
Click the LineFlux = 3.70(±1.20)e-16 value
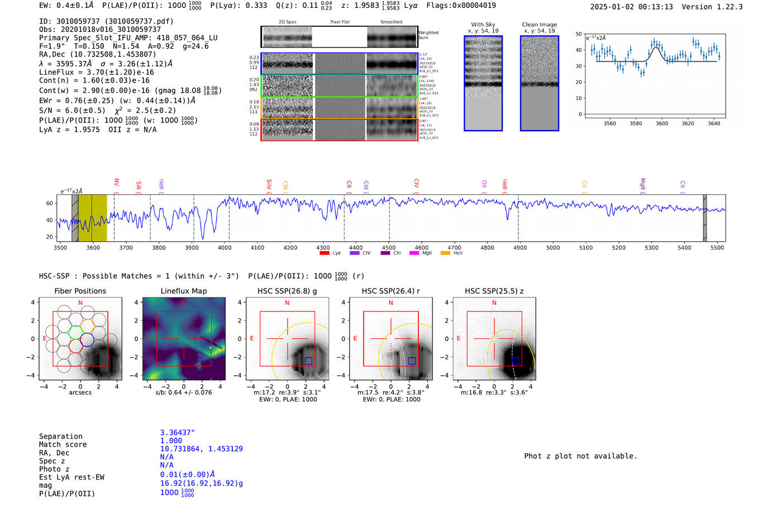(x=97, y=73)
